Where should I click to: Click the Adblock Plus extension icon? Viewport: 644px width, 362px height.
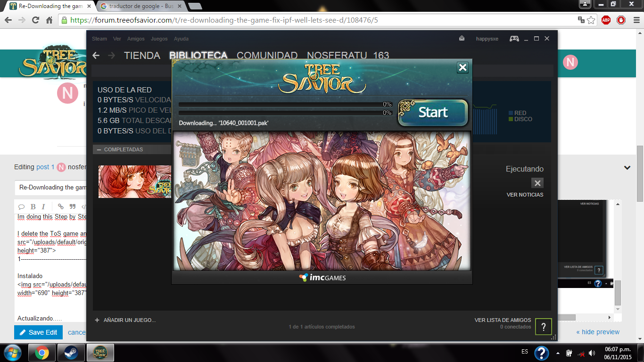[x=606, y=20]
